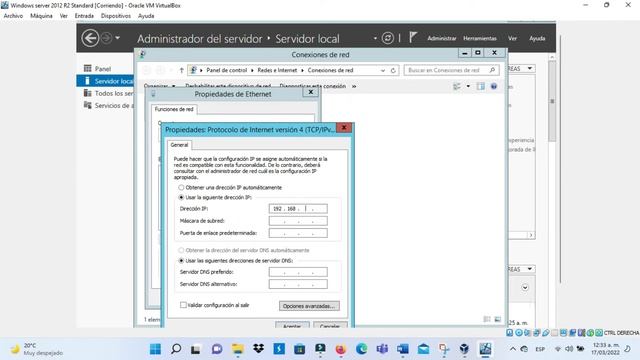Close the Propiedades de Ethernet dialog
640x360 pixels.
[311, 92]
